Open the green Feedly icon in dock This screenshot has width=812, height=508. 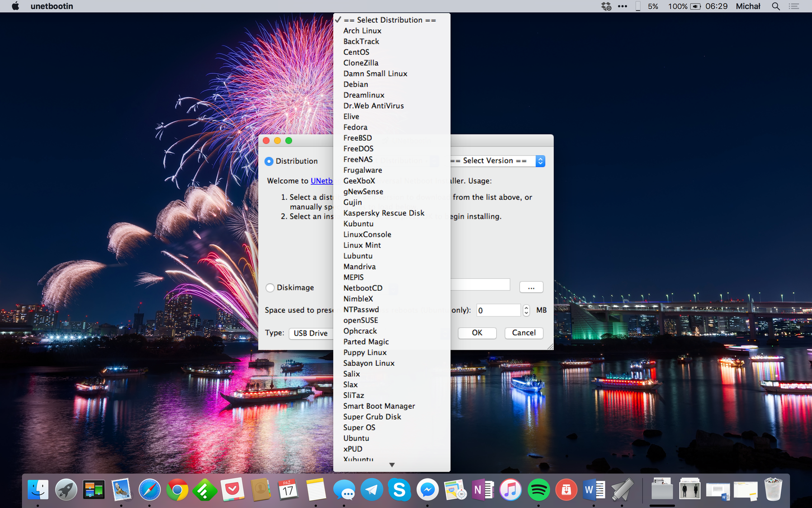point(205,490)
